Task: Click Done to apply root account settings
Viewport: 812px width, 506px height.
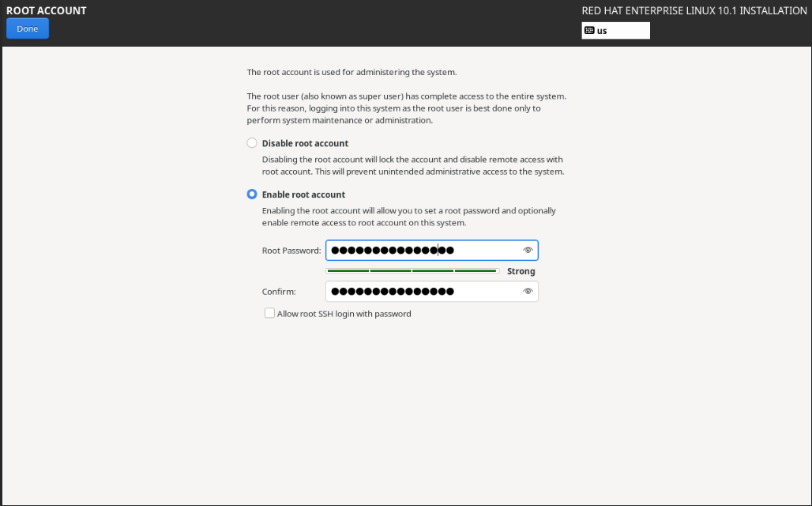Action: pyautogui.click(x=27, y=28)
